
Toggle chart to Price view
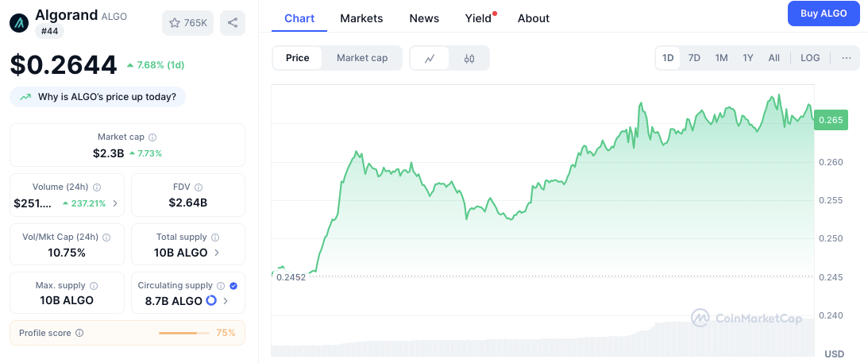tap(298, 58)
